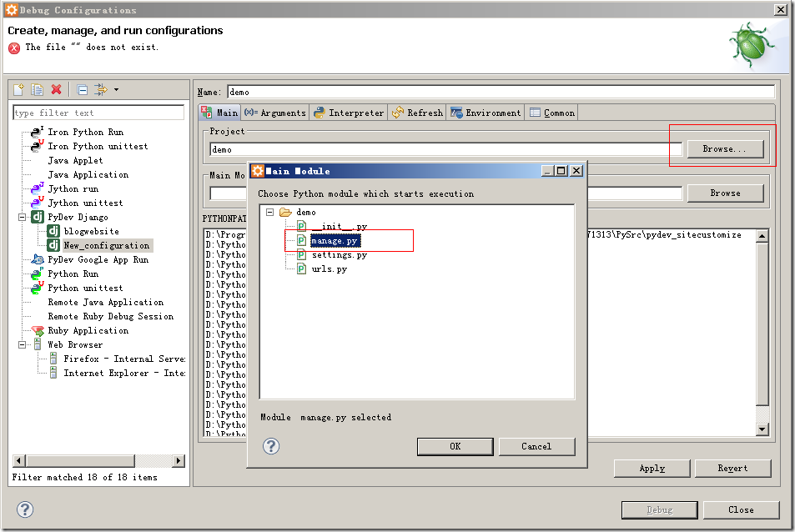The image size is (795, 532).
Task: Delete selected configuration with red X icon
Action: tap(57, 90)
